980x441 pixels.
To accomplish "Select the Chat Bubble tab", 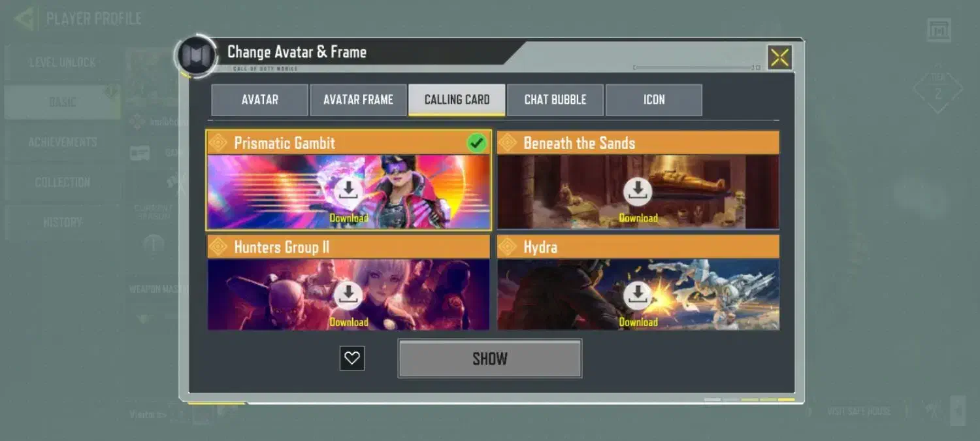I will coord(555,100).
